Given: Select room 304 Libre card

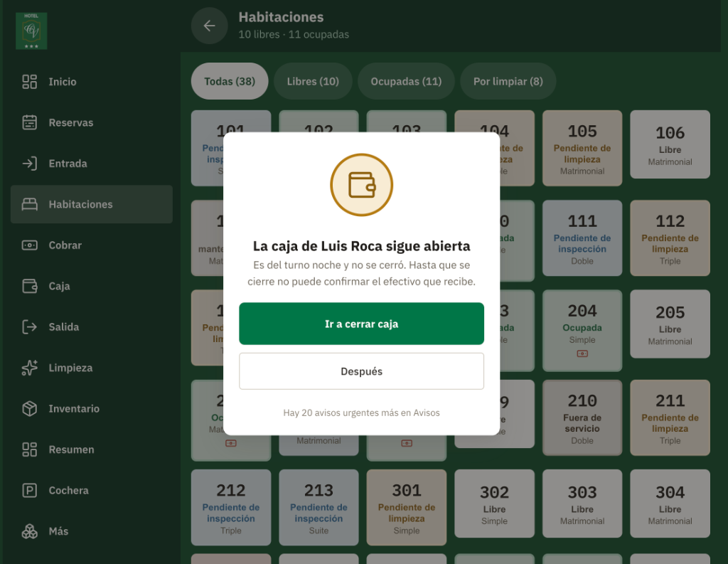Looking at the screenshot, I should coord(670,504).
